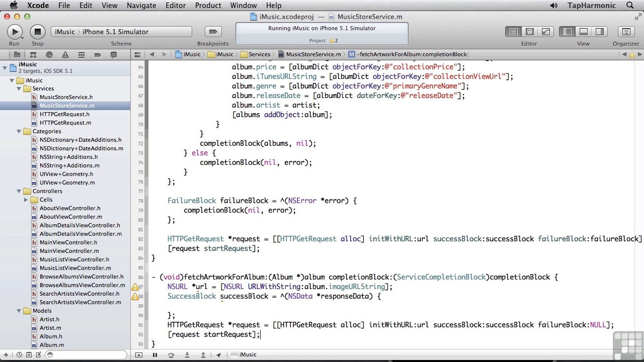
Task: Click the Step Into debug button
Action: tap(187, 355)
